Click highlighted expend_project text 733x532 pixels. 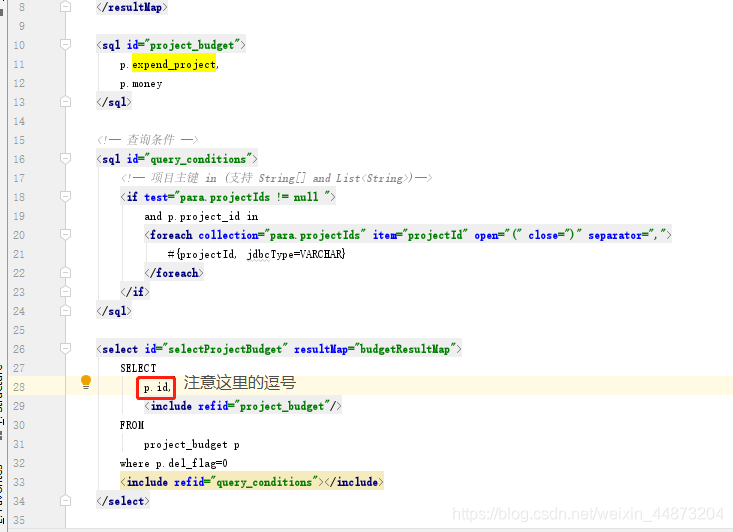tap(174, 64)
